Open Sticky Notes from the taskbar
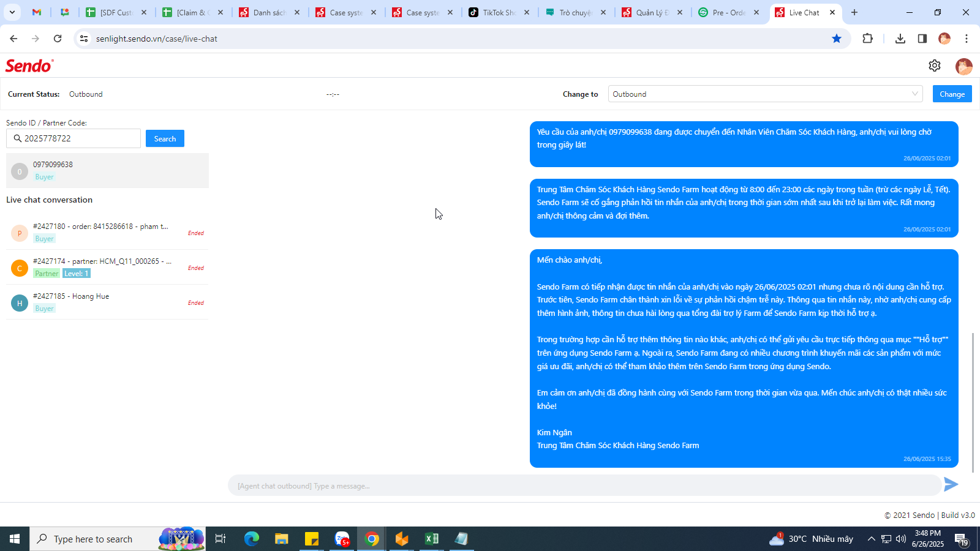This screenshot has width=980, height=551. tap(312, 539)
